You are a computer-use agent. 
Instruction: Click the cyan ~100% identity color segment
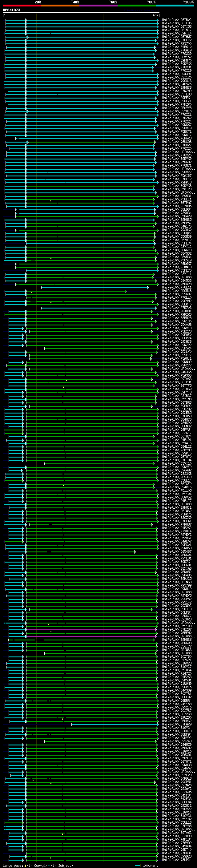[x=175, y=6]
